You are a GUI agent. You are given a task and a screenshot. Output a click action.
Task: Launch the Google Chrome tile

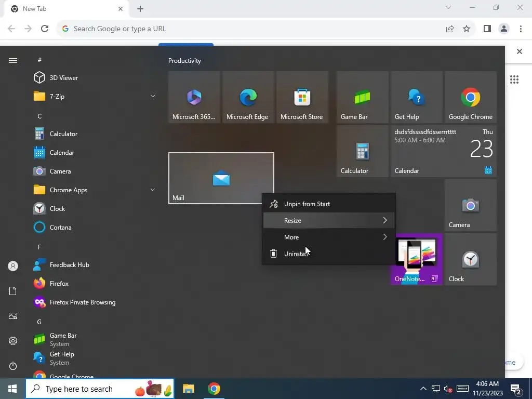[470, 97]
